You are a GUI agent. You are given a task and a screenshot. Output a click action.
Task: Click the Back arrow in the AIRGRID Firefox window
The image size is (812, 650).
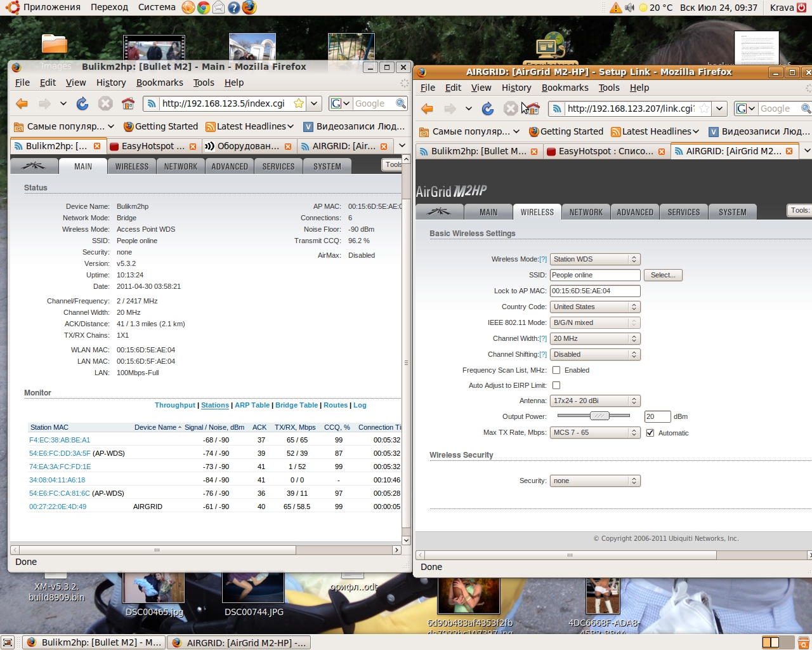pyautogui.click(x=428, y=109)
